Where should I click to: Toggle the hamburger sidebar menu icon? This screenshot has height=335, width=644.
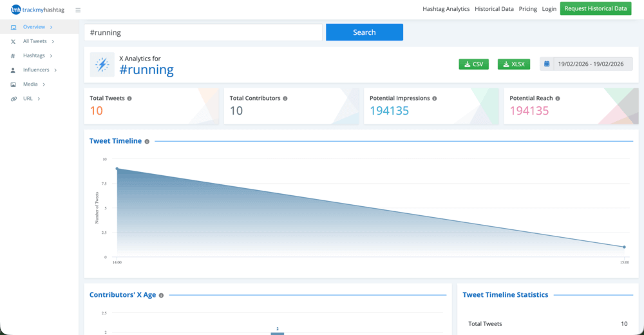[x=78, y=10]
